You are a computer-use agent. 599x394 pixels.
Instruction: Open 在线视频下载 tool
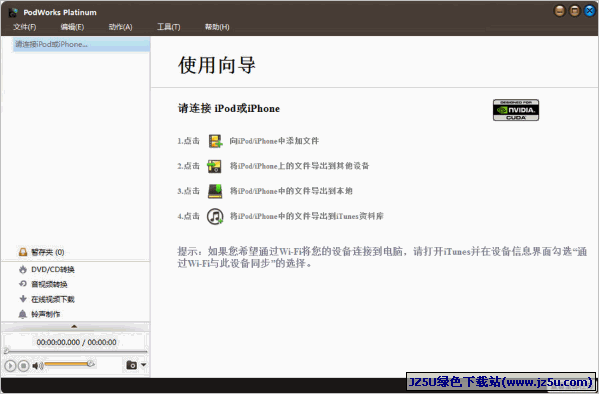[53, 299]
